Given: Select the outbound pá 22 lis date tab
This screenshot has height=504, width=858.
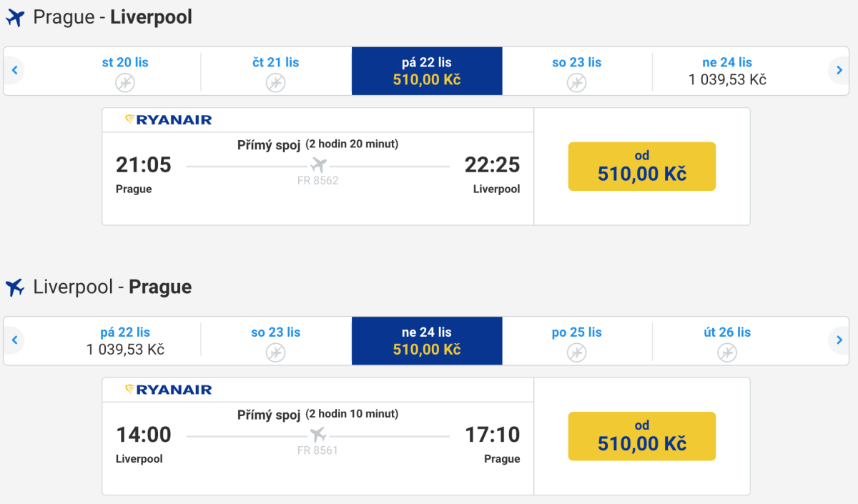Looking at the screenshot, I should click(x=427, y=71).
